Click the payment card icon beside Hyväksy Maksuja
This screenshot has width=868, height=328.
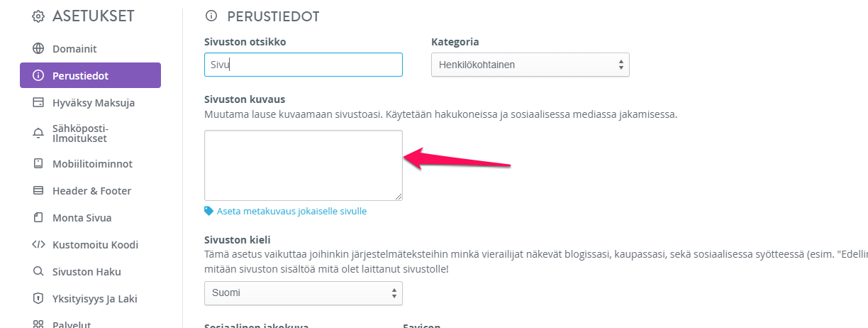point(38,103)
